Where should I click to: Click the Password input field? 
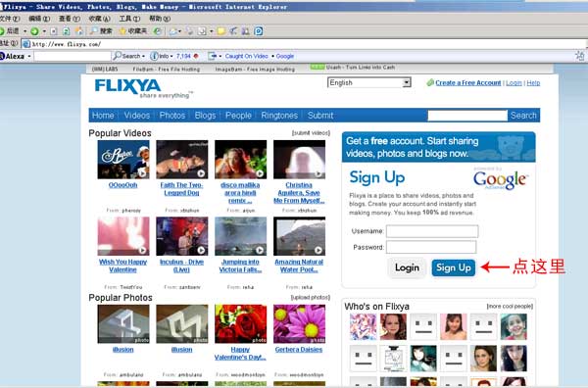click(x=431, y=247)
